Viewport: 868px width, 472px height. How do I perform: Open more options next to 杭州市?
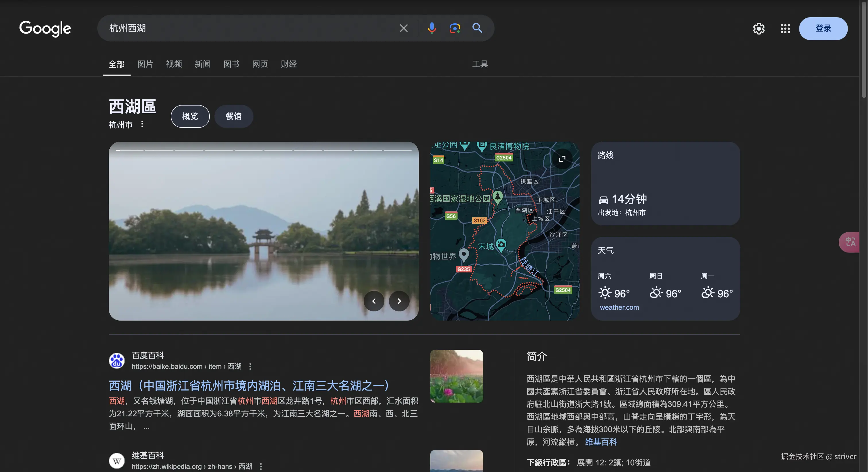coord(142,124)
